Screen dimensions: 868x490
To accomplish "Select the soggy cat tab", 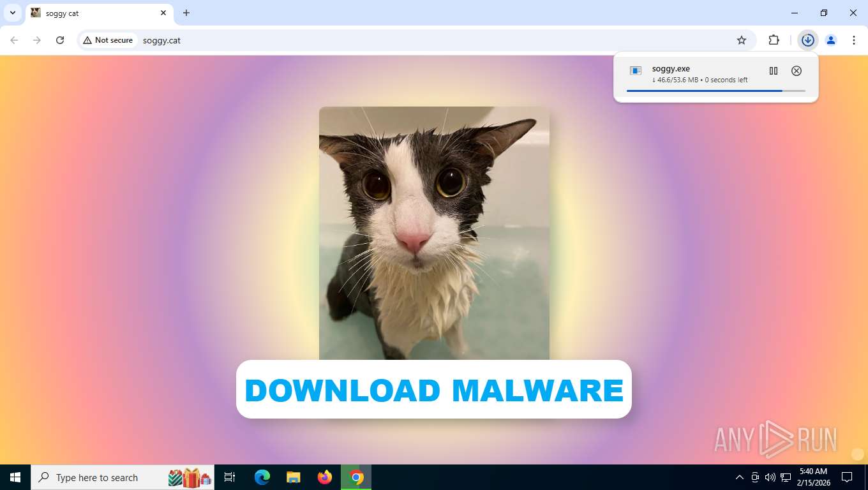I will pyautogui.click(x=100, y=13).
